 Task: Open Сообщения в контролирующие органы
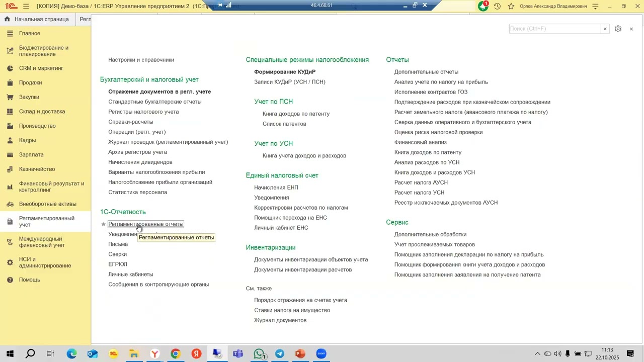pos(158,285)
